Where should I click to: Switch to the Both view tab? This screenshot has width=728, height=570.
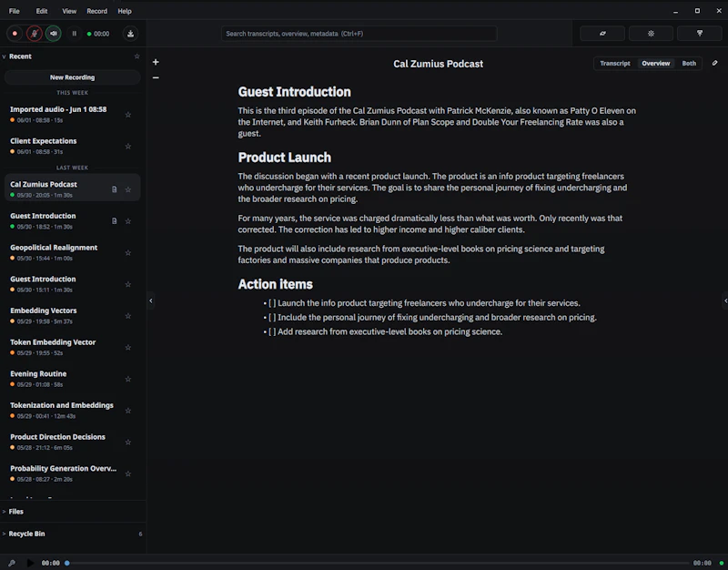[689, 63]
